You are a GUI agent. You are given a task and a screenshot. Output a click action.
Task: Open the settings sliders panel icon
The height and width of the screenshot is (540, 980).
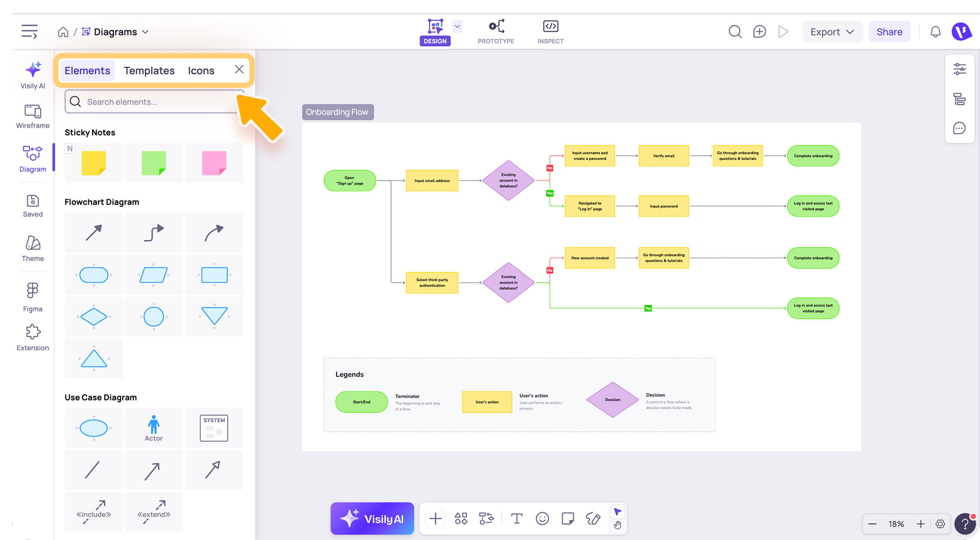pyautogui.click(x=959, y=69)
